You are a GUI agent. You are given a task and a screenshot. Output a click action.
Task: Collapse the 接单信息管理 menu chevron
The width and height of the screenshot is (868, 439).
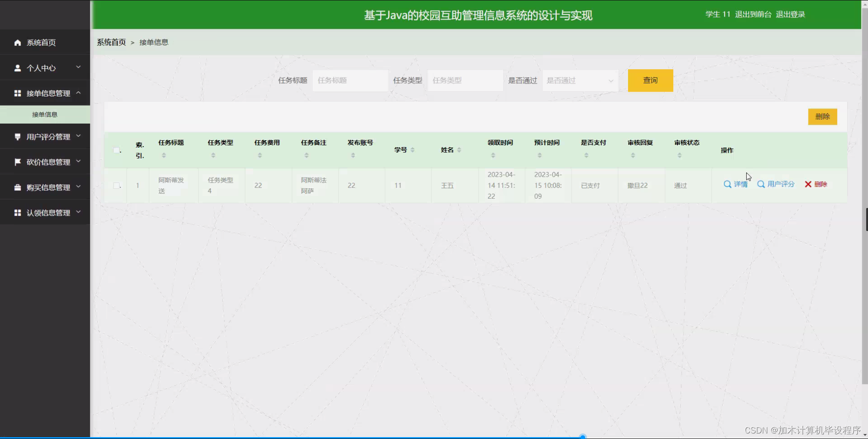point(79,93)
